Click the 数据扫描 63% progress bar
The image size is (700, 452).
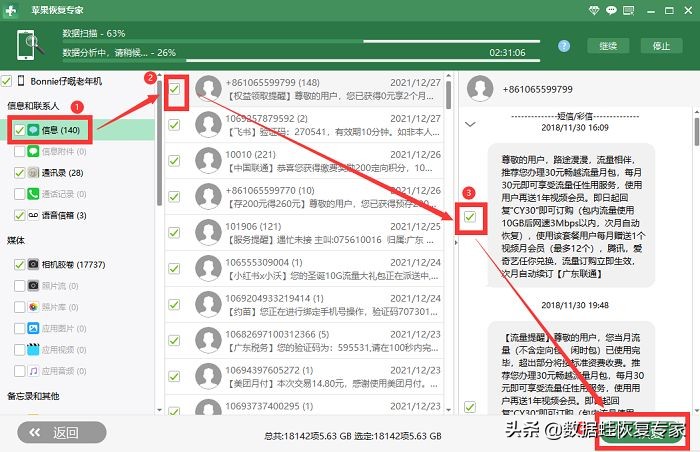[301, 42]
